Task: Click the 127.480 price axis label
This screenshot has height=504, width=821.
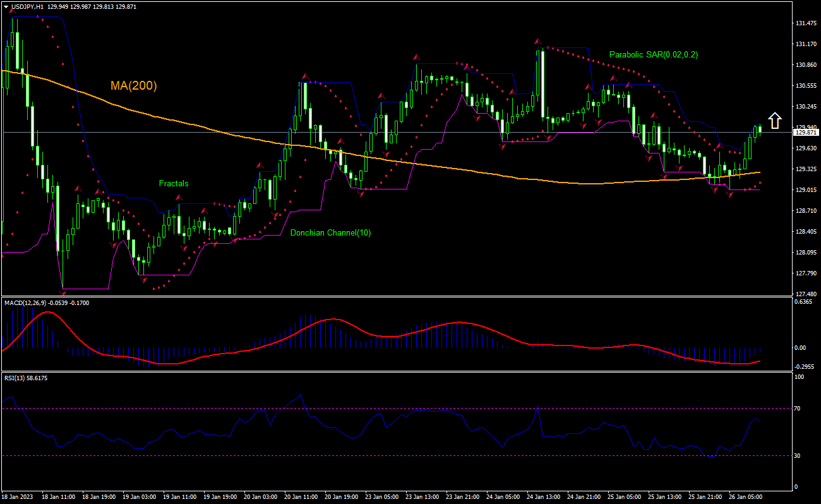Action: (x=805, y=294)
